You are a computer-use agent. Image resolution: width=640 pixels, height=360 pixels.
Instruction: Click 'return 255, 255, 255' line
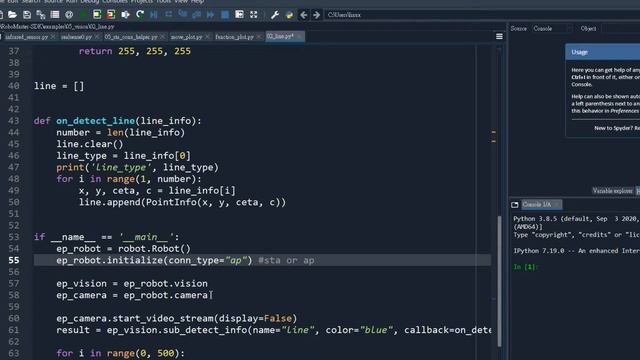point(135,51)
